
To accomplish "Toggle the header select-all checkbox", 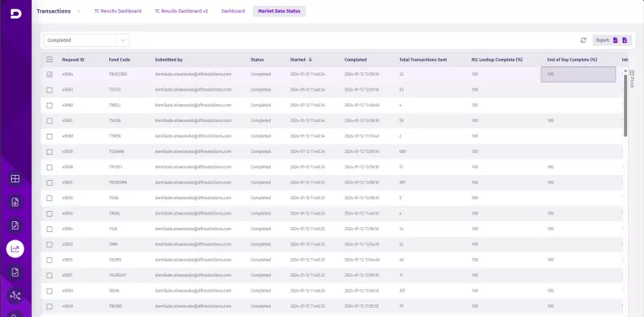I will click(x=50, y=60).
